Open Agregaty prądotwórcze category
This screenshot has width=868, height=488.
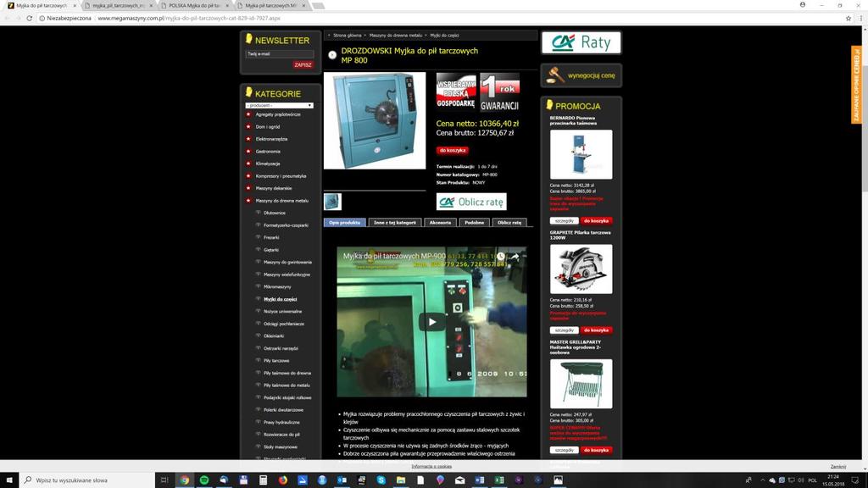278,114
